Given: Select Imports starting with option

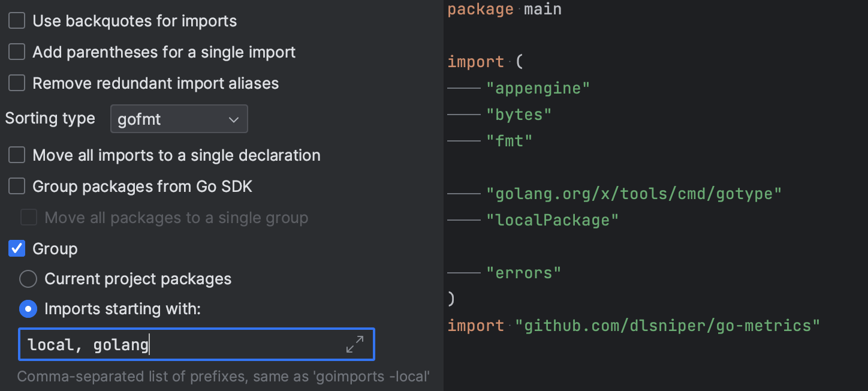Looking at the screenshot, I should [28, 309].
